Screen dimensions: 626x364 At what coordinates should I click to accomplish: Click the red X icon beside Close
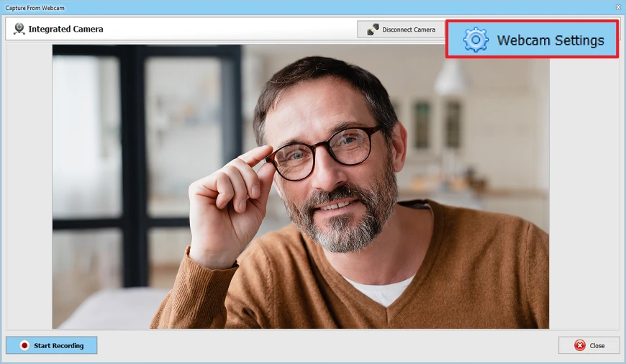[580, 345]
